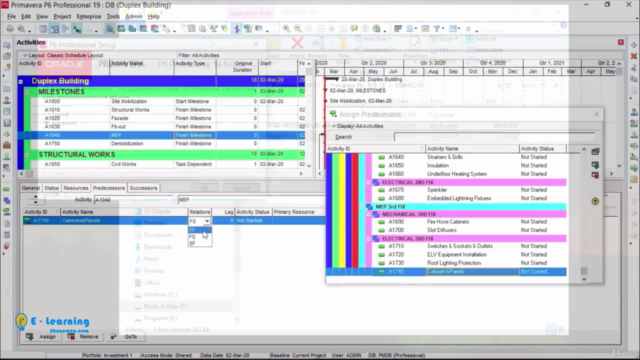Click the Add icon in the right command bar

[634, 45]
